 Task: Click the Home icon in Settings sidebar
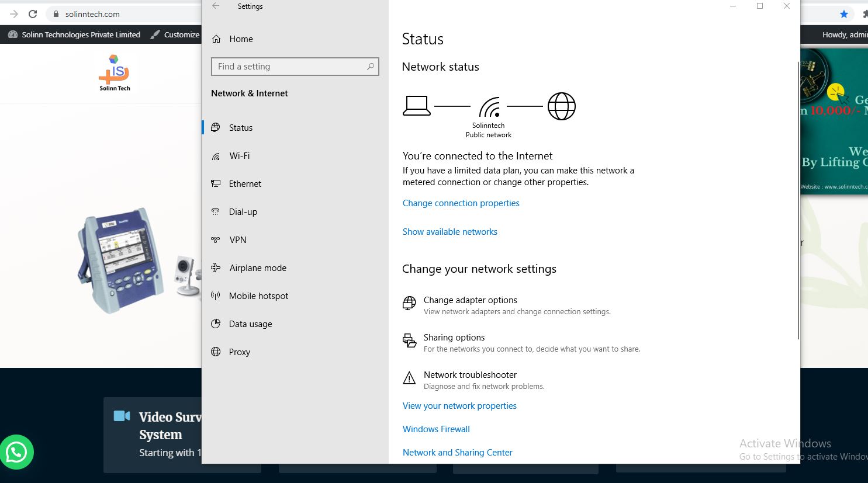tap(216, 39)
